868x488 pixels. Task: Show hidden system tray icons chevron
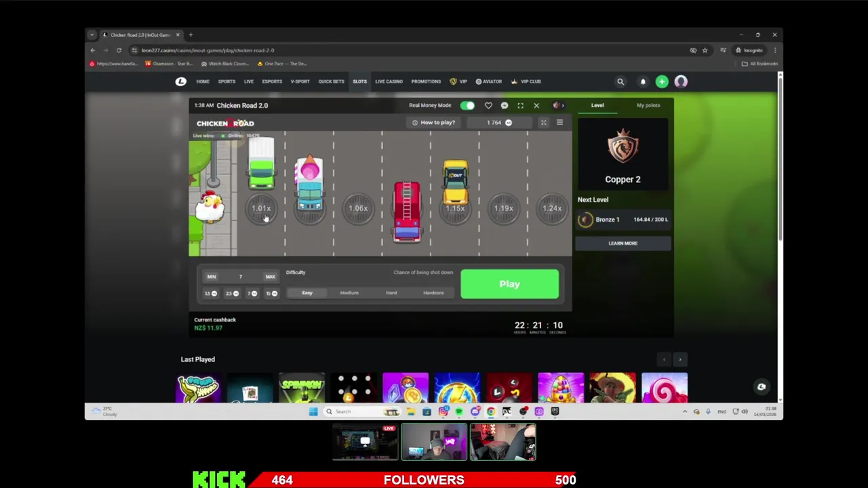(684, 411)
